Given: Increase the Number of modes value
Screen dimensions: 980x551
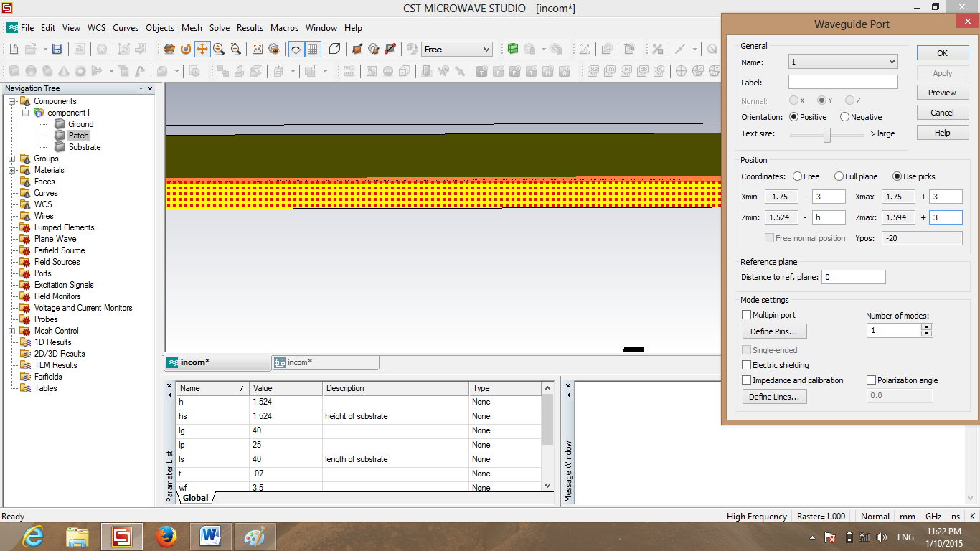Looking at the screenshot, I should pyautogui.click(x=927, y=327).
